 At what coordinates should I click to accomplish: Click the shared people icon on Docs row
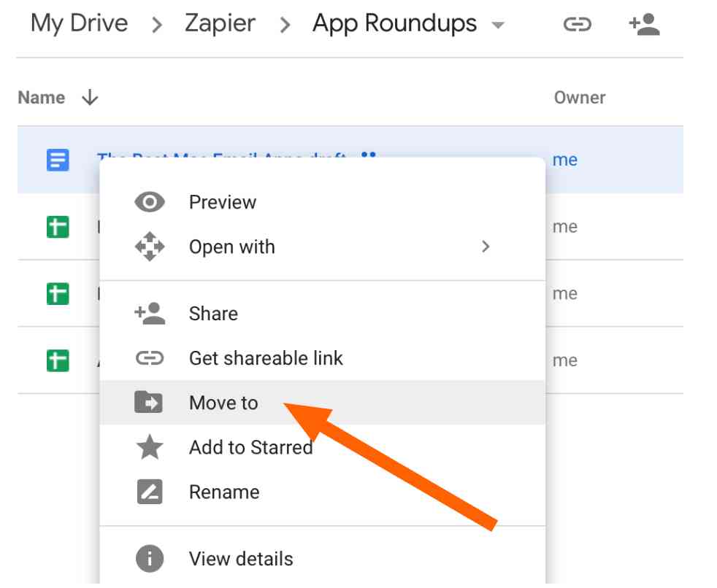[x=369, y=155]
